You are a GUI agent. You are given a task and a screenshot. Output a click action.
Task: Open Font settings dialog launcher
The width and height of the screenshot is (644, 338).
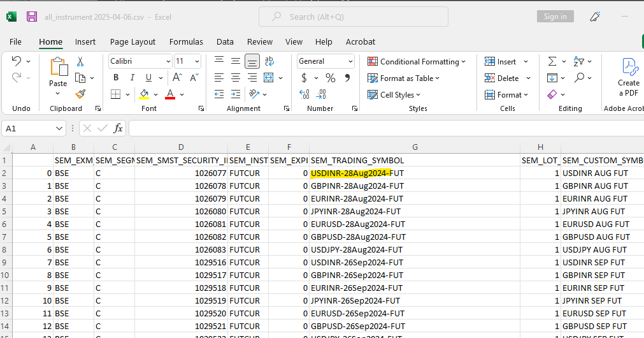(201, 108)
